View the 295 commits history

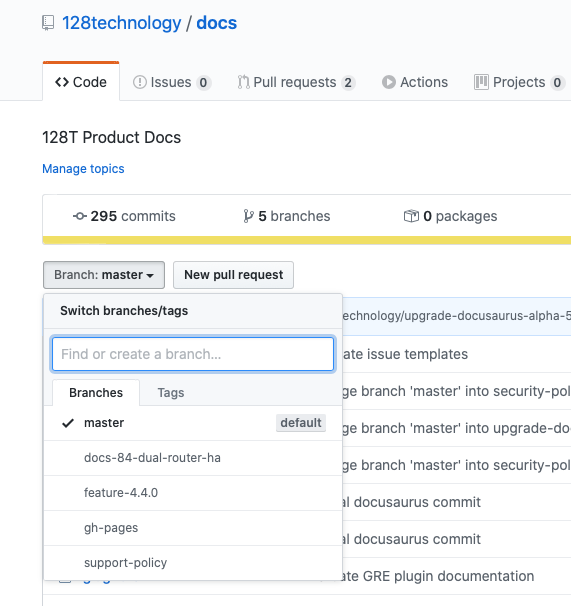click(124, 216)
